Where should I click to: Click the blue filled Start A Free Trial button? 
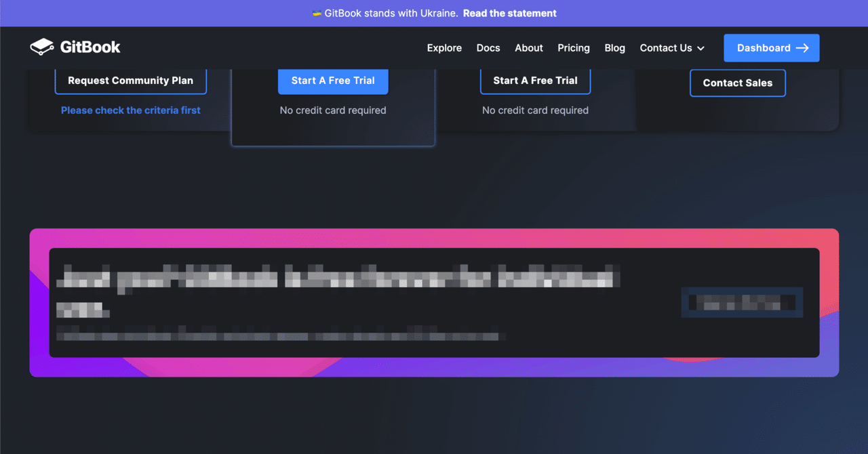pyautogui.click(x=333, y=81)
